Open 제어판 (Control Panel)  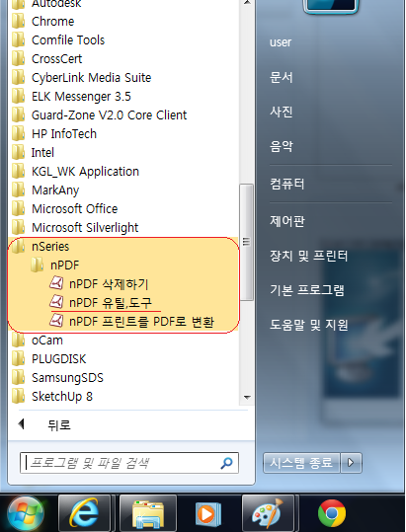click(287, 221)
